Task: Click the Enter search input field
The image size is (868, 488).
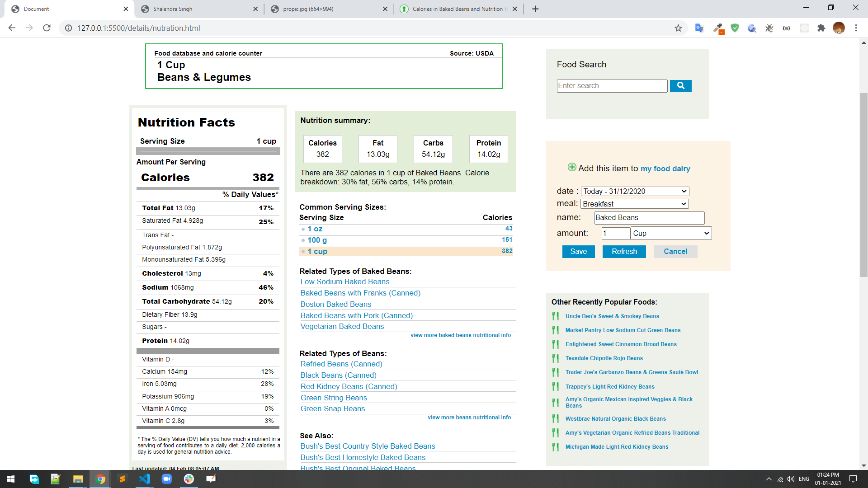Action: [x=612, y=86]
